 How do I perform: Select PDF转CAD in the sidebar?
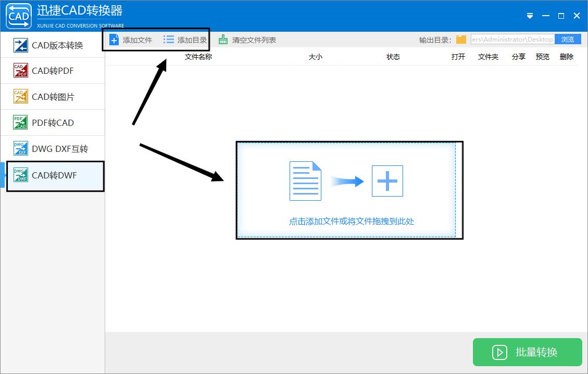22,122
